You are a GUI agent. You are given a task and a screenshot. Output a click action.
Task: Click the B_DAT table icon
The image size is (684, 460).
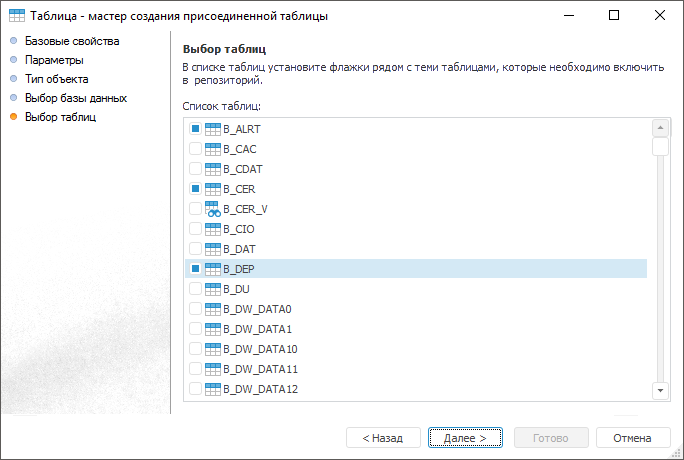212,249
